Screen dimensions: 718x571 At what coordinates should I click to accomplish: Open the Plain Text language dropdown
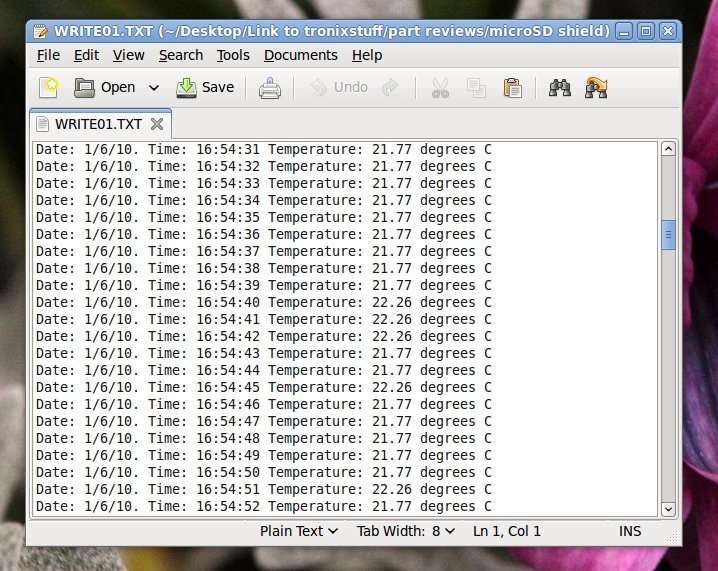299,531
